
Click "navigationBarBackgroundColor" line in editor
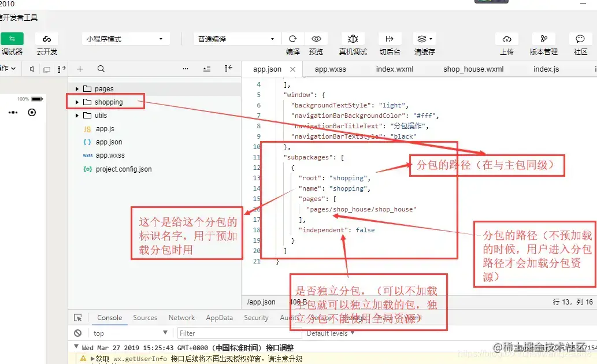(365, 116)
